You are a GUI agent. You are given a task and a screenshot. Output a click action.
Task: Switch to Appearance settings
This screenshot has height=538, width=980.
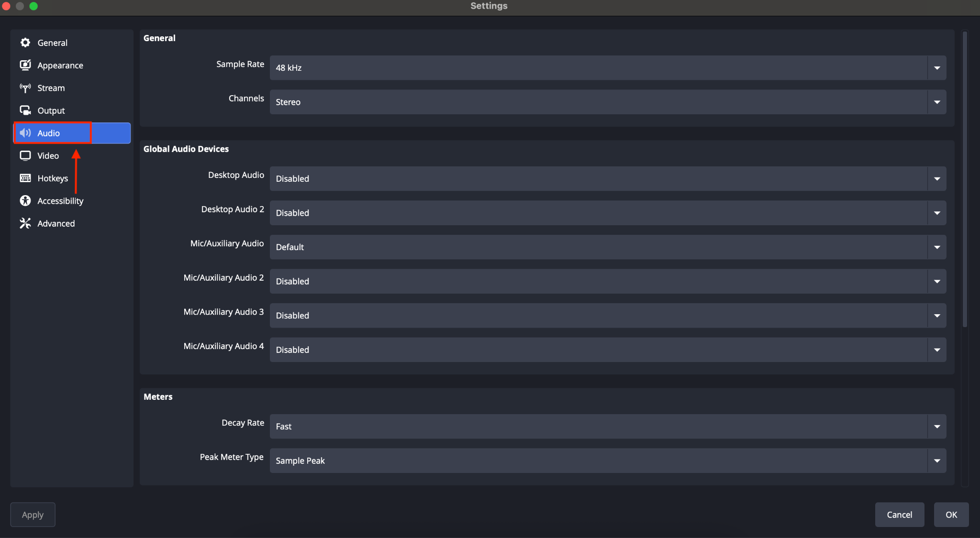click(72, 65)
